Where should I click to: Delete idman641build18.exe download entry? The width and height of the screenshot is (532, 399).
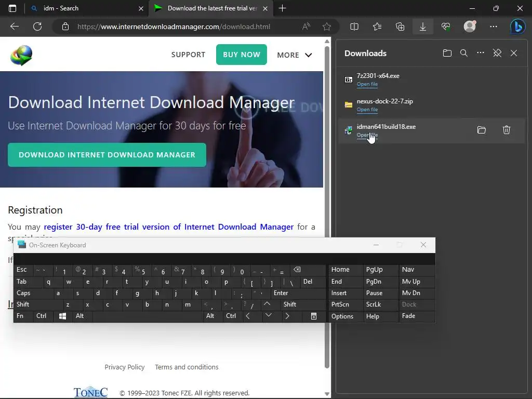click(507, 130)
